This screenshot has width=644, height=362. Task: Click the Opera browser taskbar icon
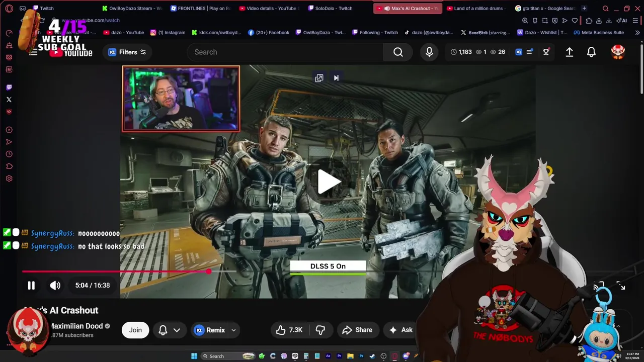[394, 356]
